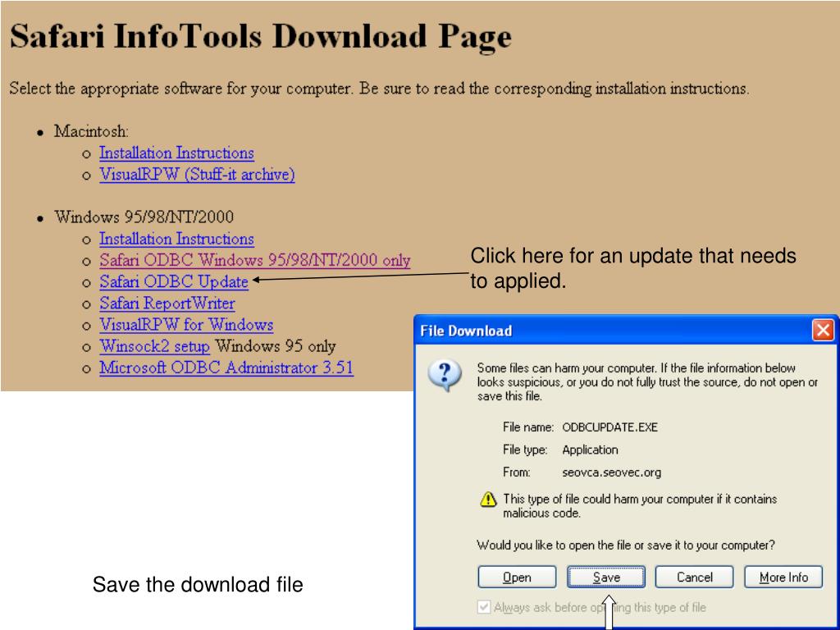The image size is (840, 630).
Task: Download Safari ReportWriter
Action: pyautogui.click(x=167, y=304)
